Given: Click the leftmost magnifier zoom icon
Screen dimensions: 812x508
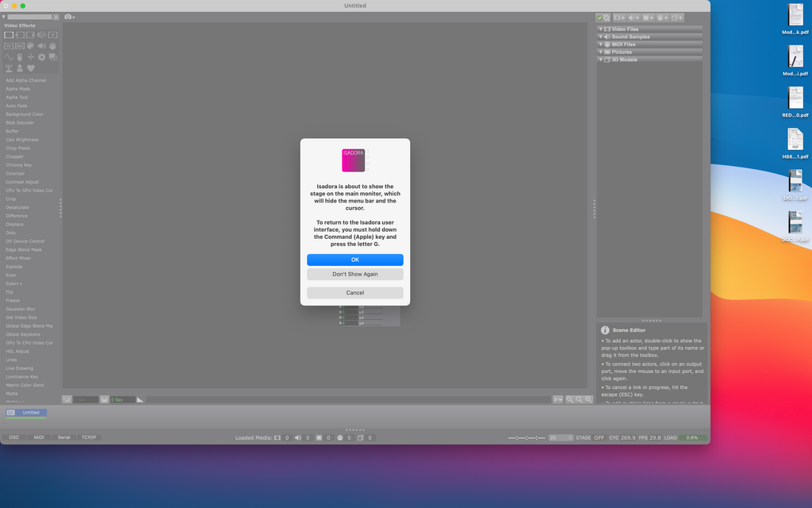Looking at the screenshot, I should 569,400.
